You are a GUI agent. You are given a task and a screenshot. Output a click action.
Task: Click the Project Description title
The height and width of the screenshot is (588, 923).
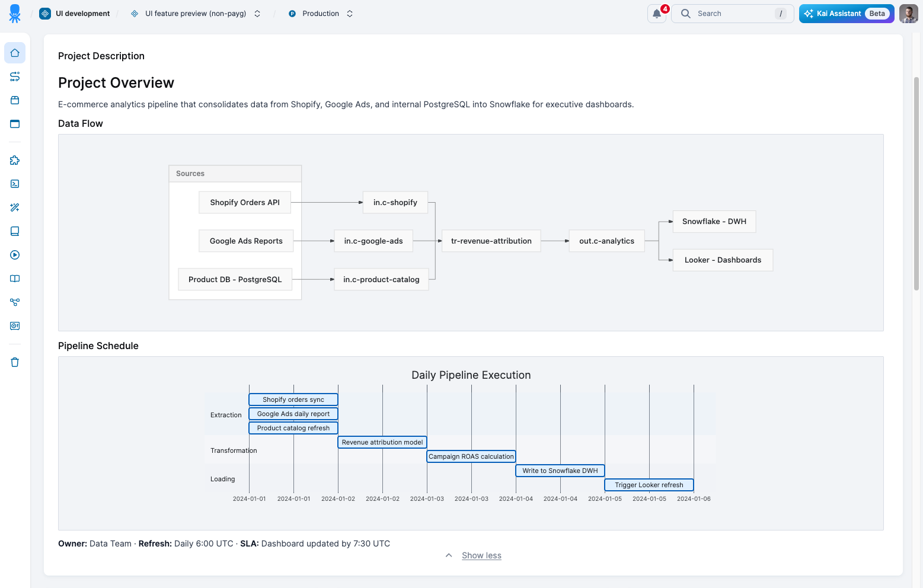pyautogui.click(x=101, y=56)
